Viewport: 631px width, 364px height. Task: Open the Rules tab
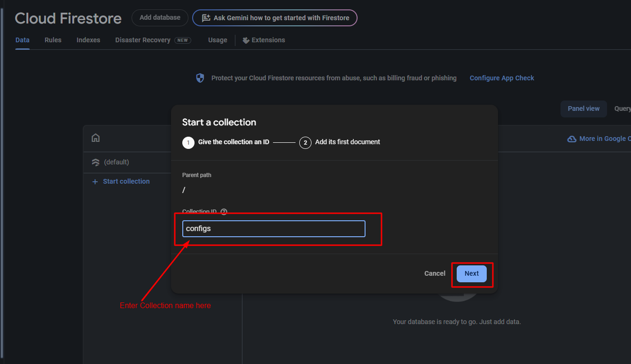click(53, 40)
